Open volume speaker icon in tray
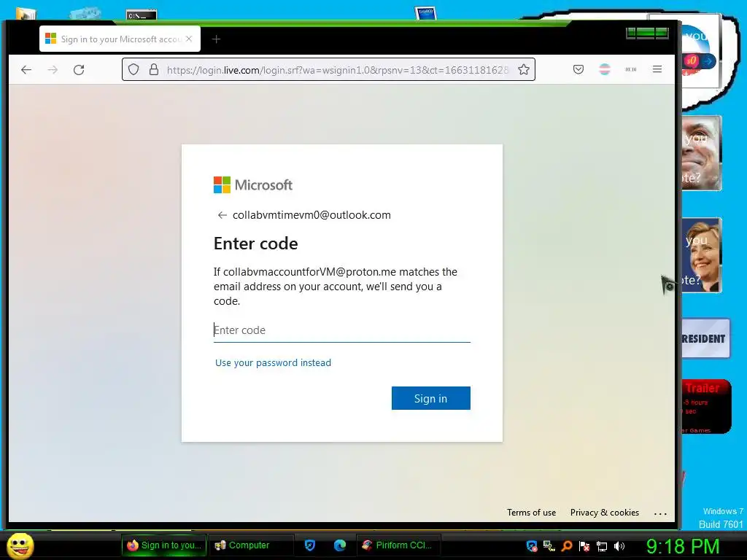 point(619,546)
